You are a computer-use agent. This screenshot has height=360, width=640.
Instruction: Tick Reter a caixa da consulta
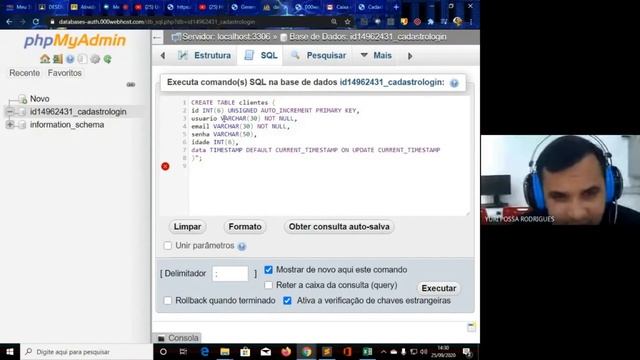point(268,285)
